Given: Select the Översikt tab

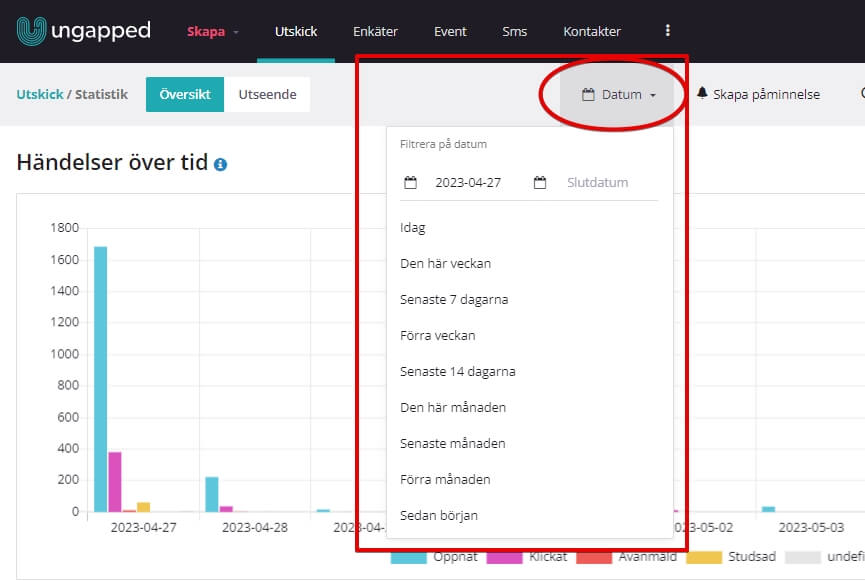Looking at the screenshot, I should [x=185, y=95].
